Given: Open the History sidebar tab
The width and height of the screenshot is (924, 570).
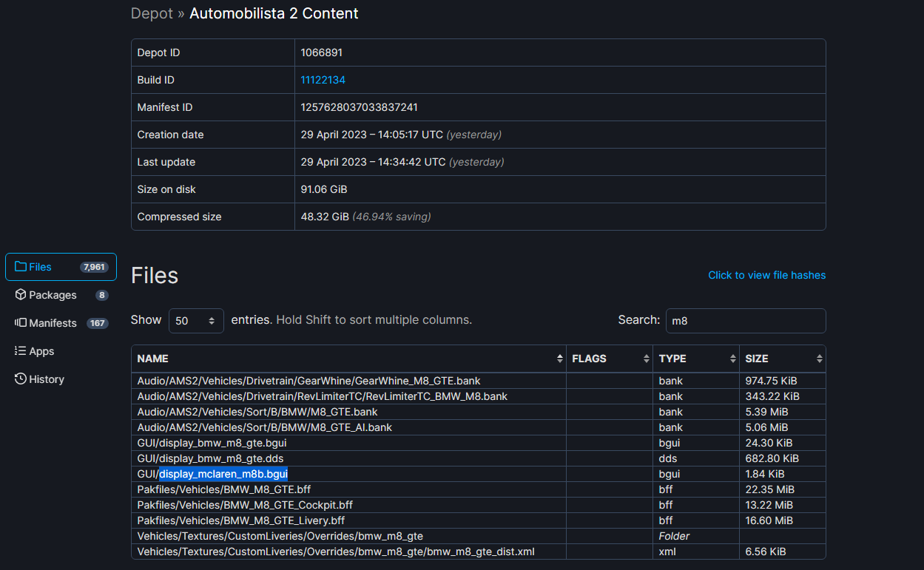Looking at the screenshot, I should click(61, 379).
